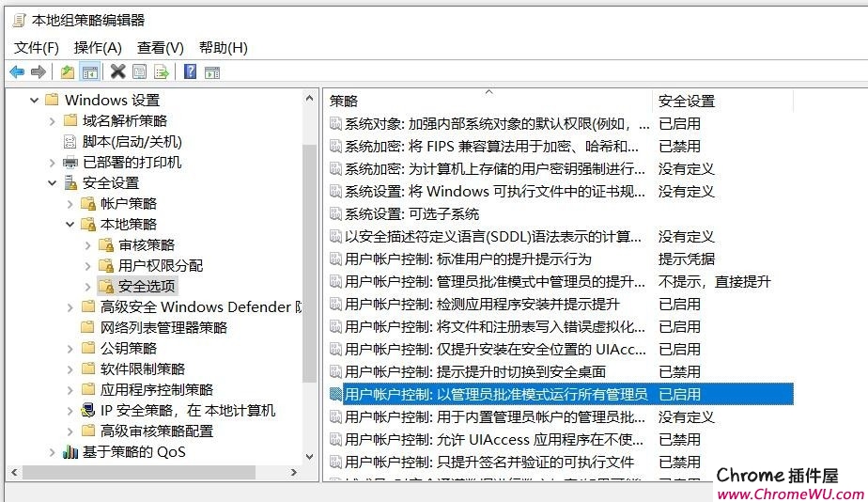This screenshot has width=868, height=502.
Task: Click the 脚本(启动/关机) script icon
Action: (x=70, y=142)
